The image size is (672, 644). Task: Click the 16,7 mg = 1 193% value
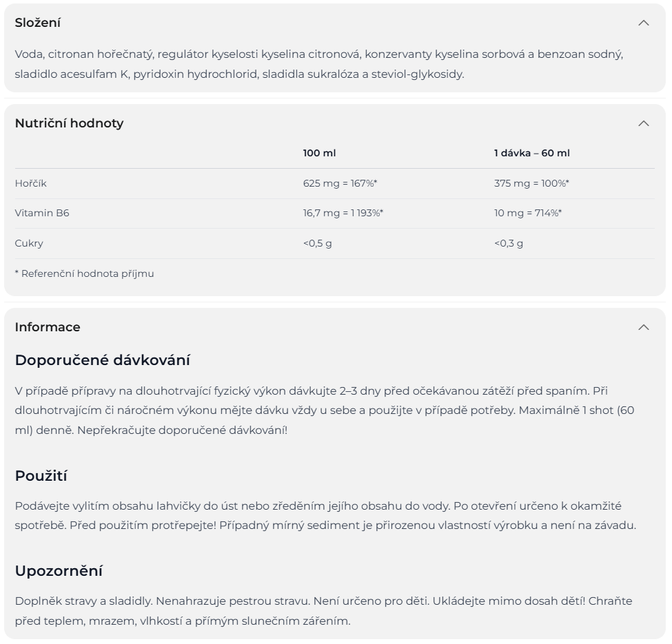point(343,213)
